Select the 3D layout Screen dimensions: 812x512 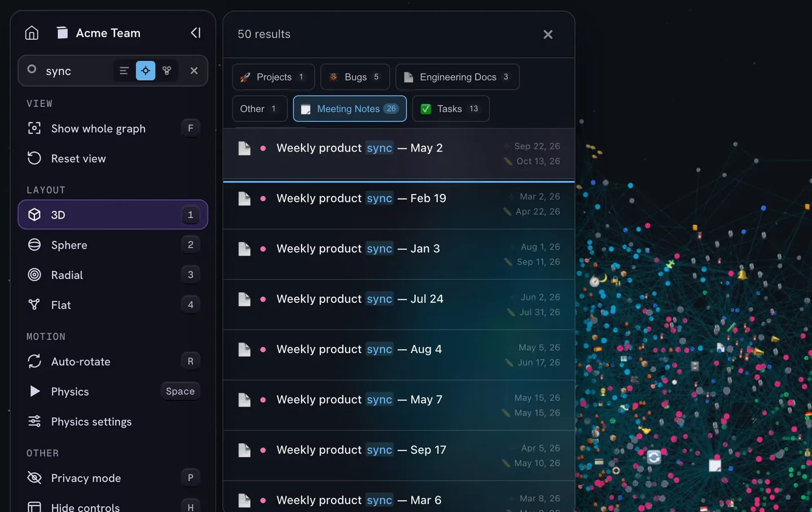click(x=113, y=215)
